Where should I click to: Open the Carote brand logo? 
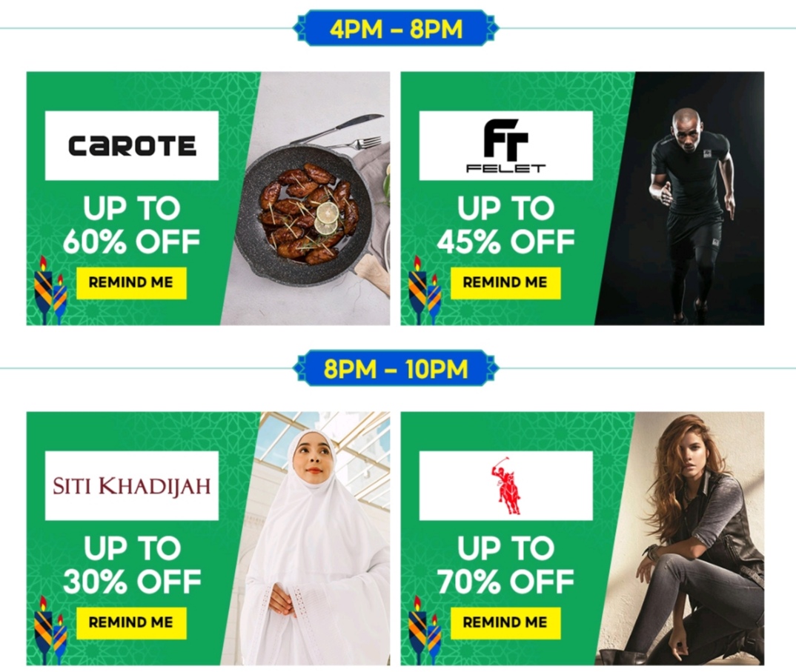132,146
